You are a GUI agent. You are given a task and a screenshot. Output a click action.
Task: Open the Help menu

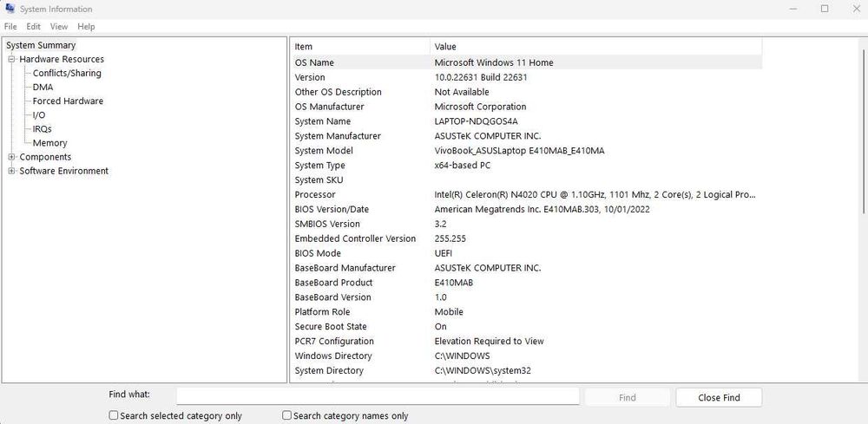click(86, 27)
